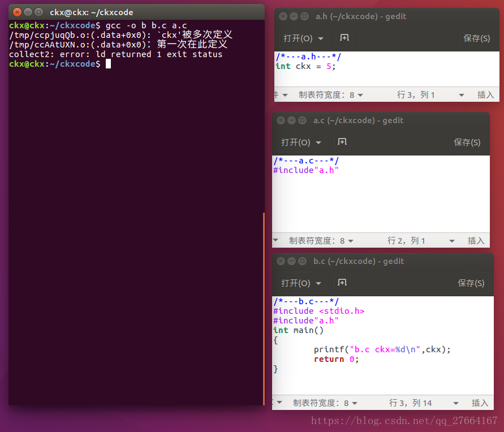Close the a.c gedit window
Image resolution: width=504 pixels, height=432 pixels.
281,120
